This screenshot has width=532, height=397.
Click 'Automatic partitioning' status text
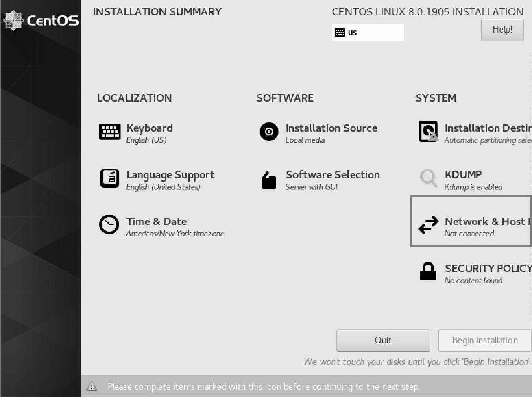(x=488, y=140)
